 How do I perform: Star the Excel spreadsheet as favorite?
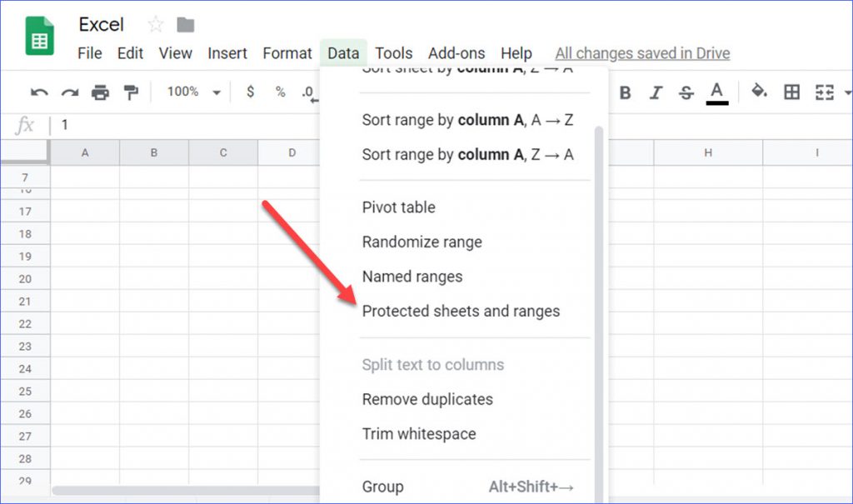pyautogui.click(x=155, y=25)
